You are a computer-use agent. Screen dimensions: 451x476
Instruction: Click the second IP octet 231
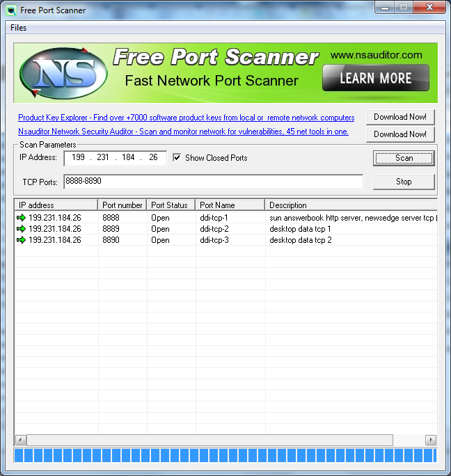click(x=103, y=157)
